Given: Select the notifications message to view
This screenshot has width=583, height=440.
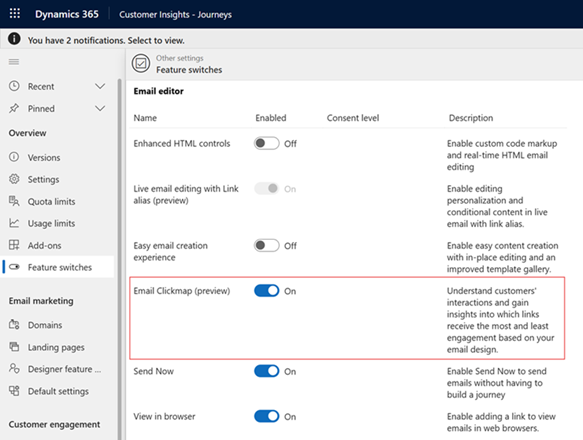Looking at the screenshot, I should pos(106,40).
